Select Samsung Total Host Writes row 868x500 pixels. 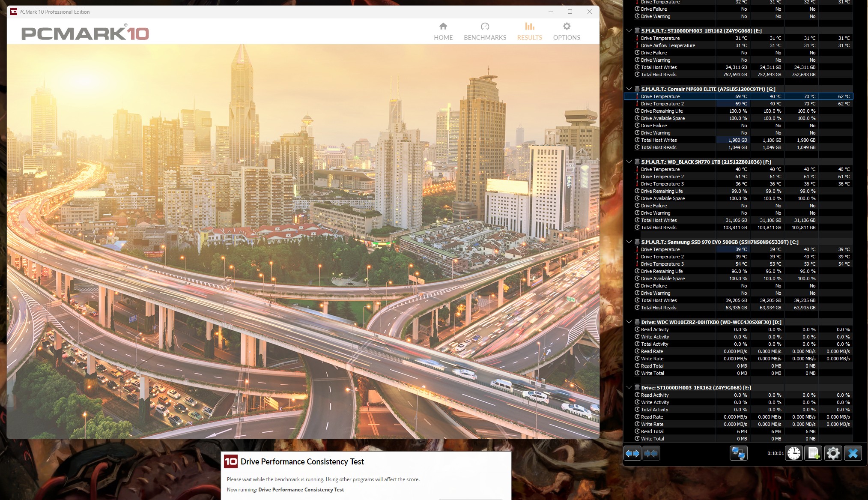(739, 300)
